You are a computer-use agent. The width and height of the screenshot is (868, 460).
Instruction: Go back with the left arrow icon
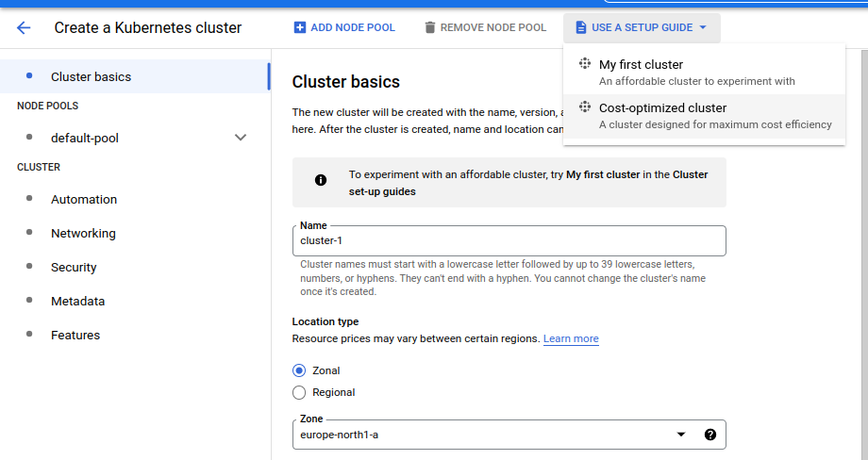click(x=24, y=27)
